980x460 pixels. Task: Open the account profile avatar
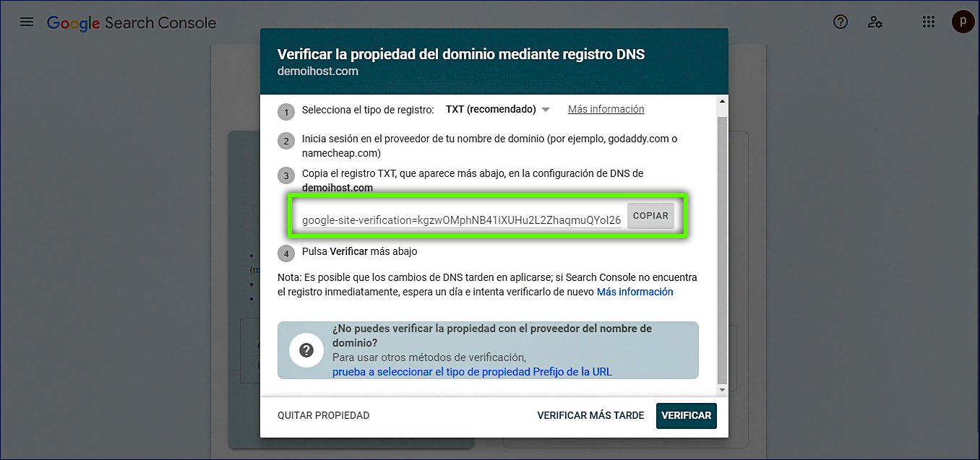tap(963, 22)
